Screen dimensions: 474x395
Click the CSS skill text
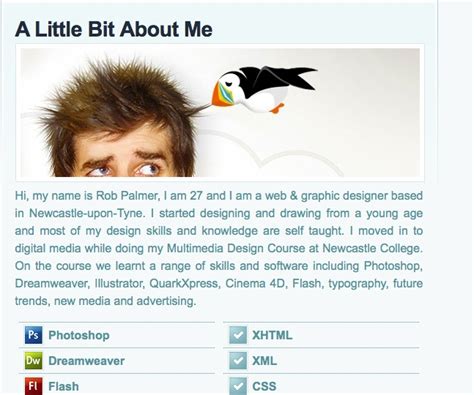click(x=264, y=386)
